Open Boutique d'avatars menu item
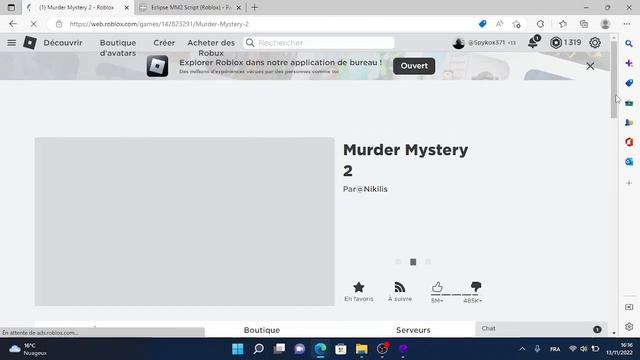640x360 pixels. (x=118, y=48)
